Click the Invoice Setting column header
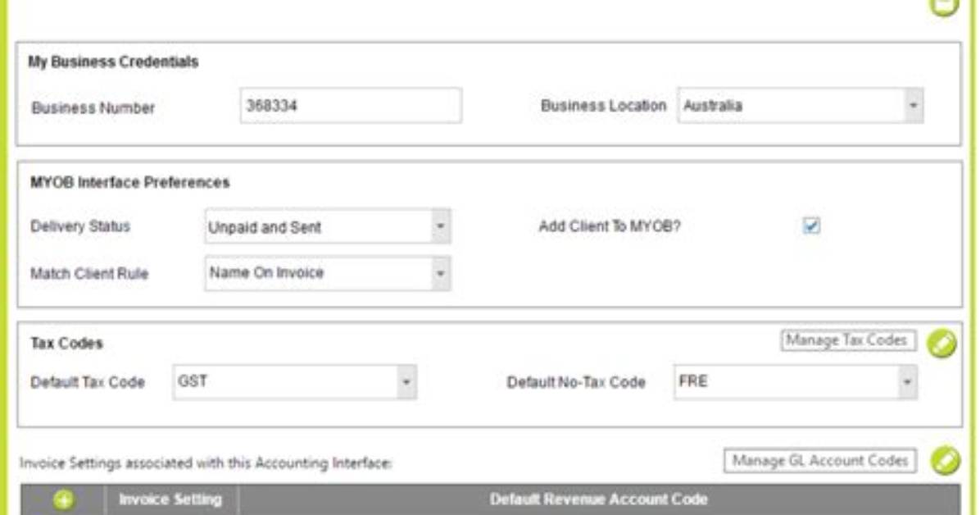 [170, 499]
